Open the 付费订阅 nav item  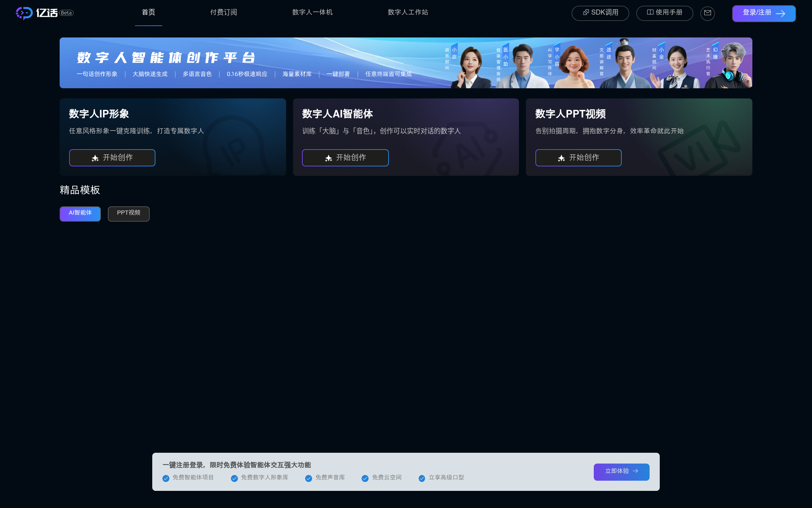click(224, 12)
